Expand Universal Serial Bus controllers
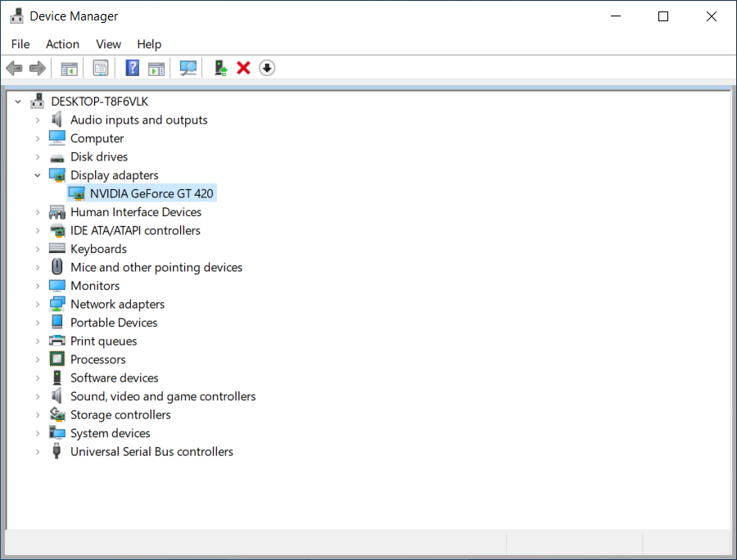 click(x=38, y=451)
